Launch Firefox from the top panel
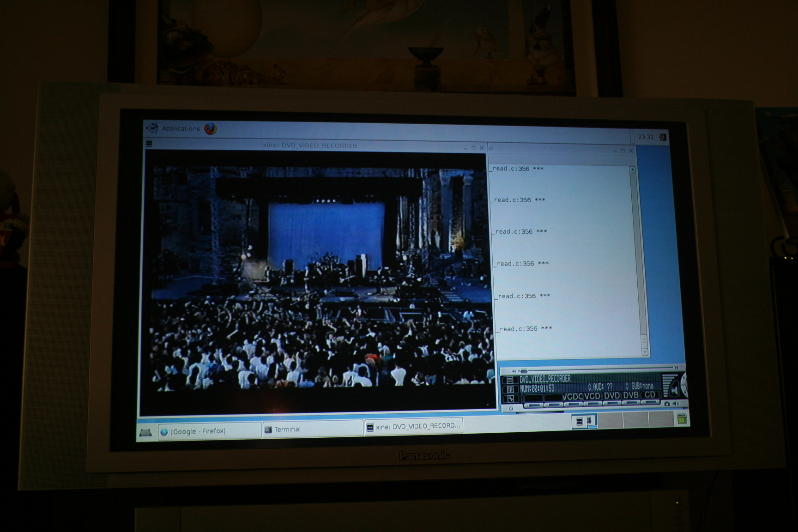 [211, 128]
